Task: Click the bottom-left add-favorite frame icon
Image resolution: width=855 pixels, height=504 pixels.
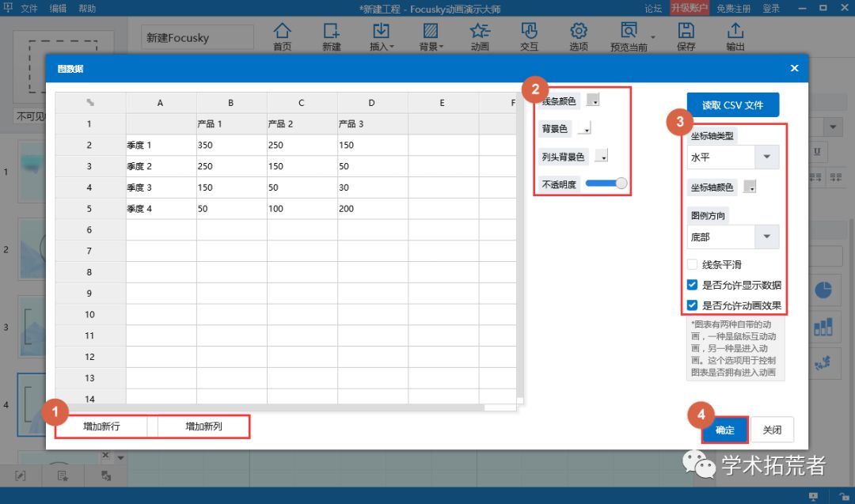Action: 63,476
